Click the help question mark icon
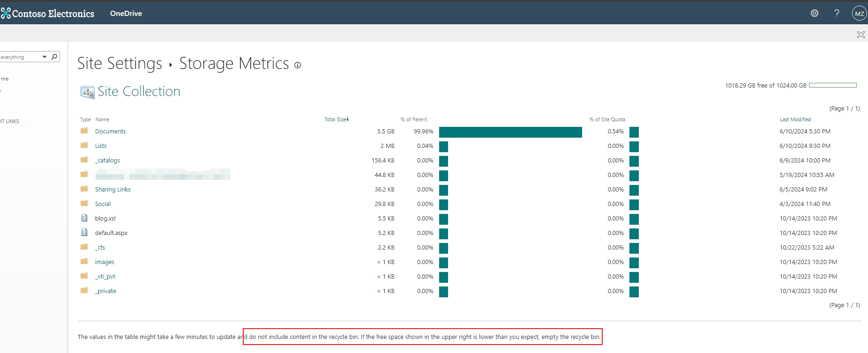Screen dimensions: 868x353 837,13
